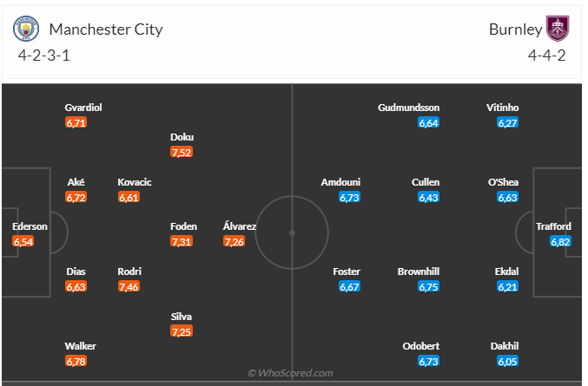Click the Brownhill player name
Image resolution: width=588 pixels, height=386 pixels.
(x=418, y=272)
